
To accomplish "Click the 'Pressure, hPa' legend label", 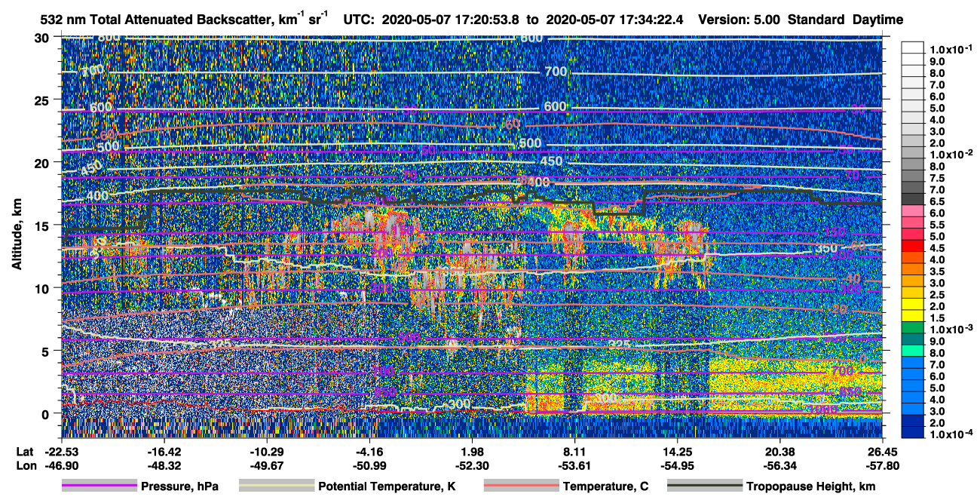I will pos(179,486).
